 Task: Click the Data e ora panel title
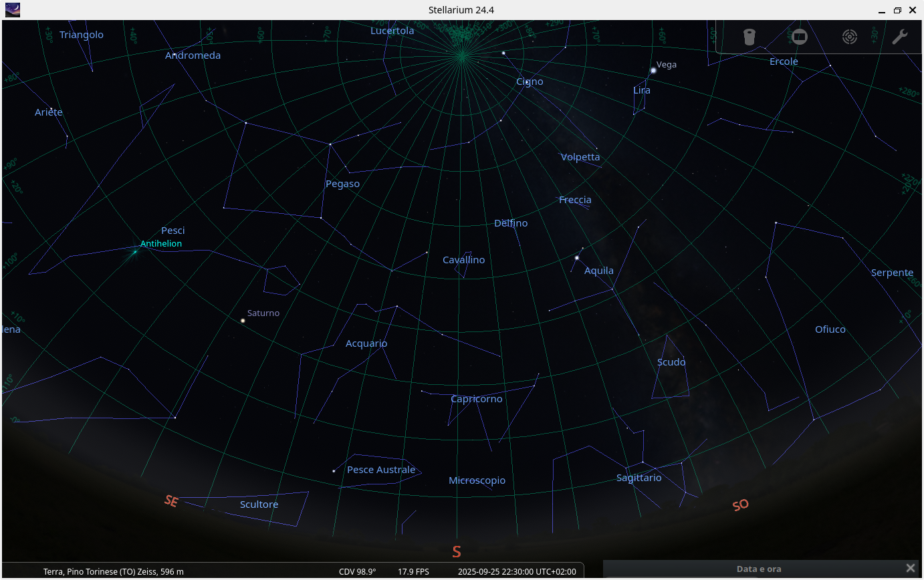pyautogui.click(x=759, y=569)
